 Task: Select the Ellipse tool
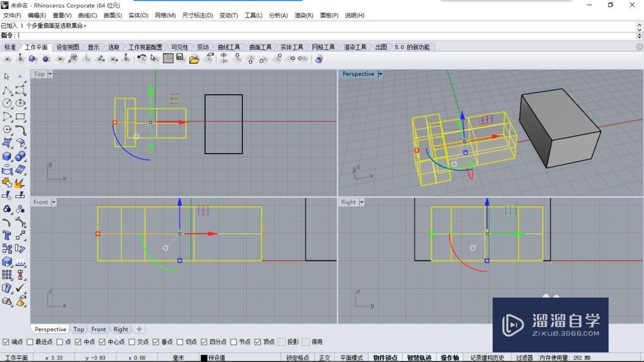coord(21,103)
